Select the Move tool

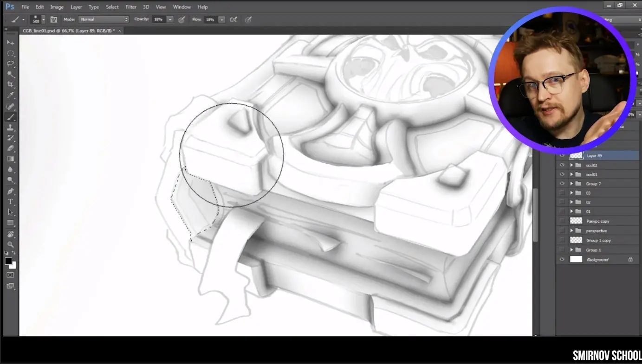tap(10, 43)
